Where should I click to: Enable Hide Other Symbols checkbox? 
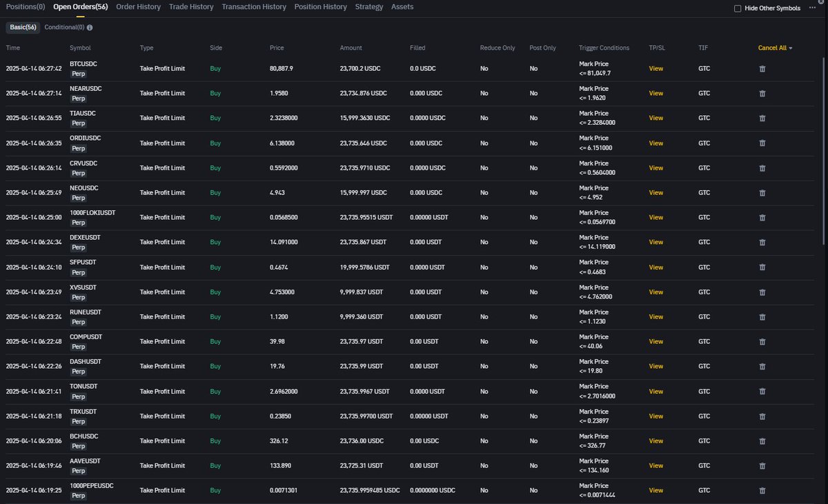pyautogui.click(x=738, y=8)
